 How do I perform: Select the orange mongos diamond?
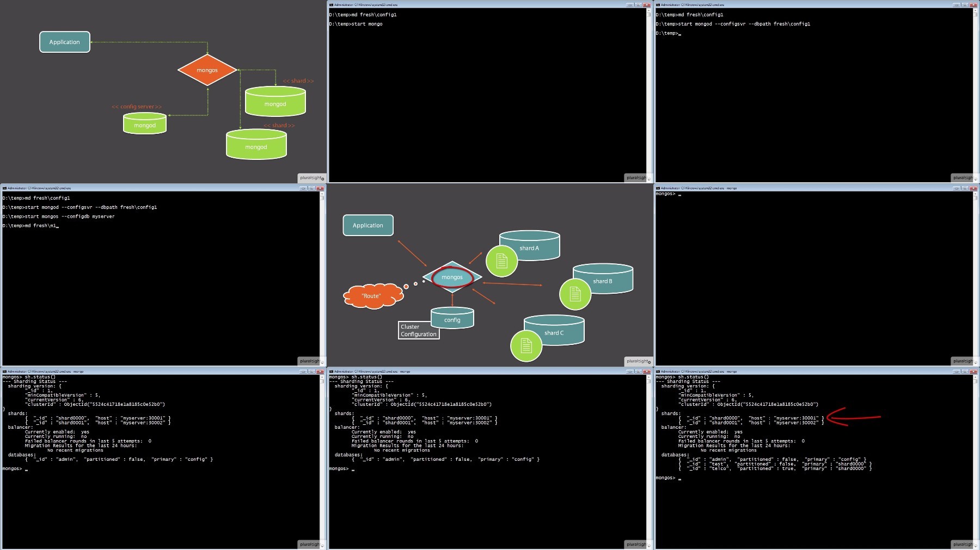(x=207, y=70)
